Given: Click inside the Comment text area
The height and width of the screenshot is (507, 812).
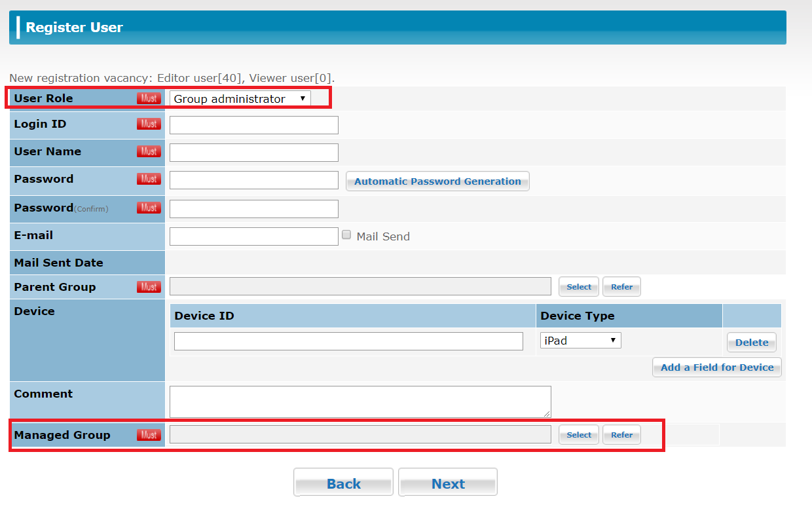Looking at the screenshot, I should (360, 401).
